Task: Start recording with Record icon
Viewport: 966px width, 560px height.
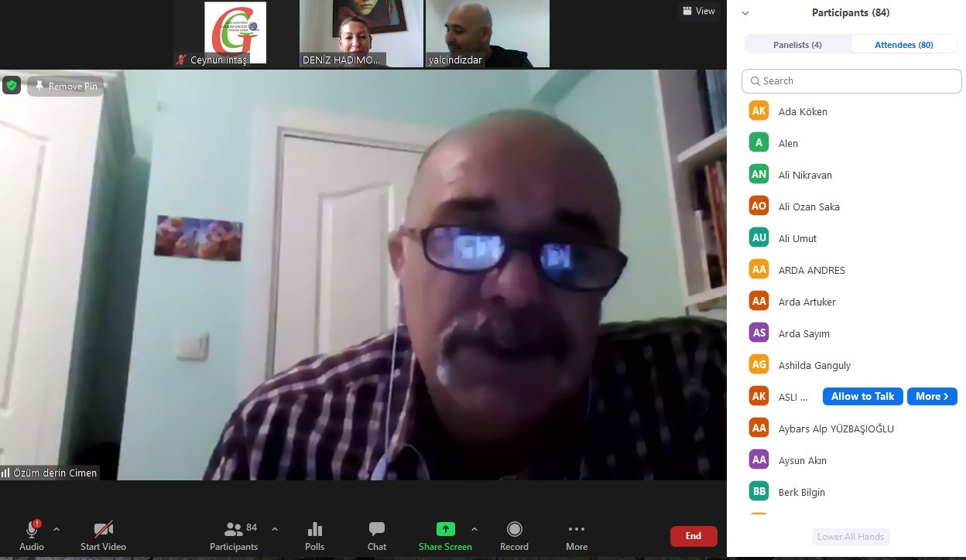Action: coord(514,530)
